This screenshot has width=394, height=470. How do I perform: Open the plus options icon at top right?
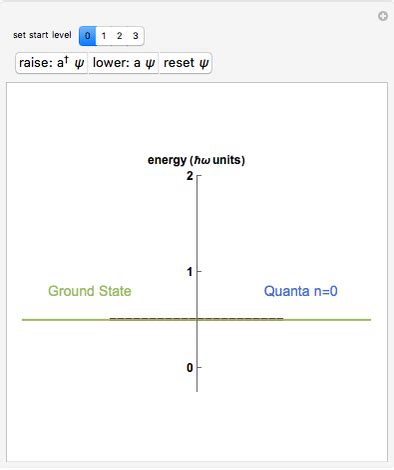click(x=383, y=16)
